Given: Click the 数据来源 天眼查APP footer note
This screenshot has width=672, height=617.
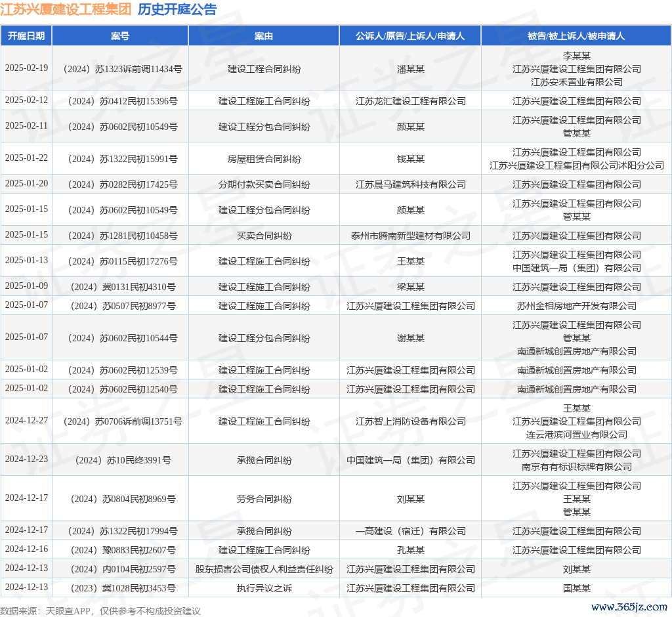Looking at the screenshot, I should [100, 611].
